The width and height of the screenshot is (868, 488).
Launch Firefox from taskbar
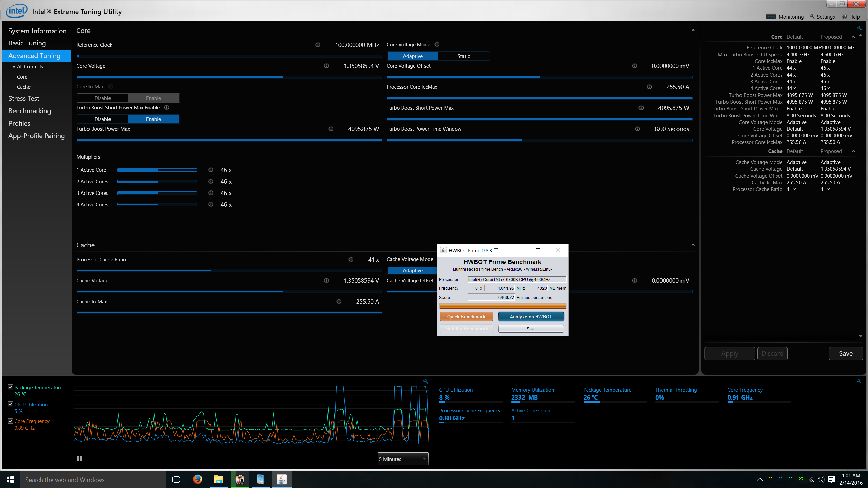point(197,479)
